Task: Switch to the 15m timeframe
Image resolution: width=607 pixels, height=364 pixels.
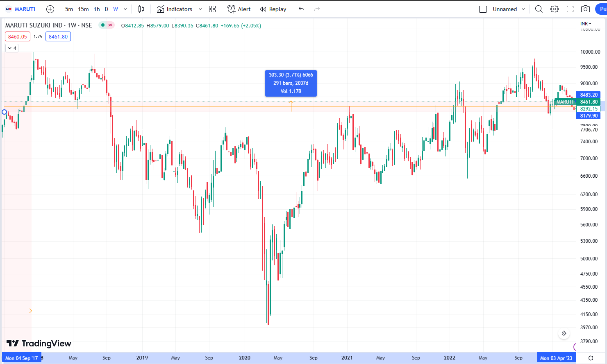Action: pyautogui.click(x=83, y=9)
